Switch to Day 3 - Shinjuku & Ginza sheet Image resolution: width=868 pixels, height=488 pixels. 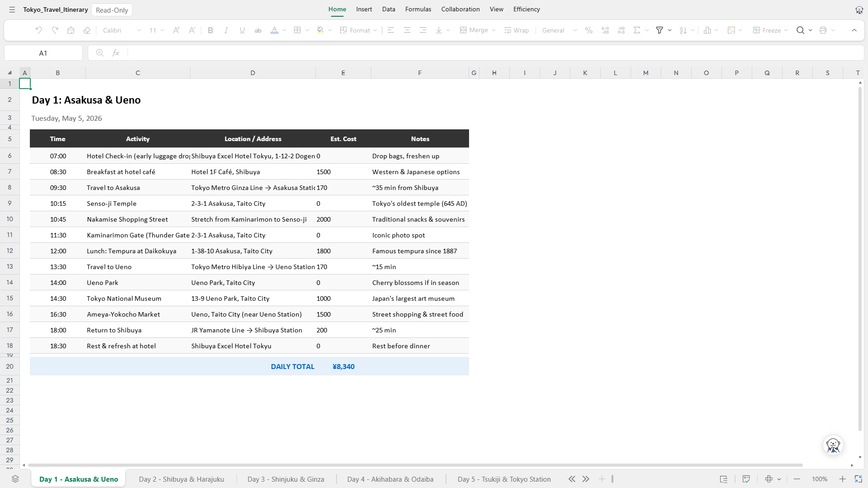(x=286, y=479)
